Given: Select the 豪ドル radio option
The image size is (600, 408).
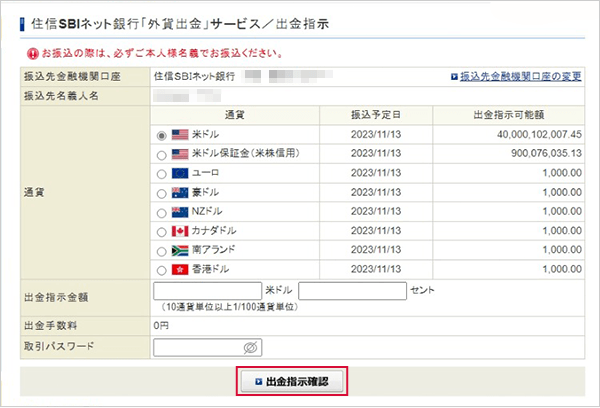Looking at the screenshot, I should [162, 193].
